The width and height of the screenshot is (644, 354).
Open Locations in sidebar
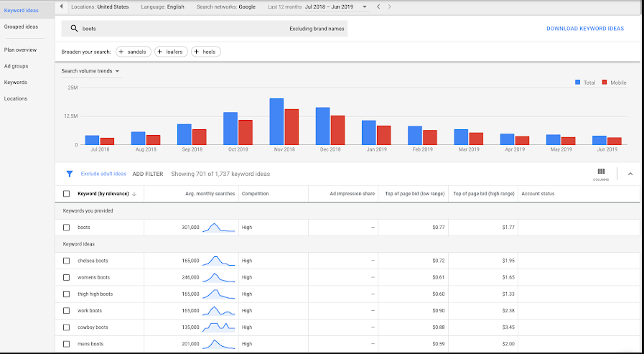pos(16,98)
